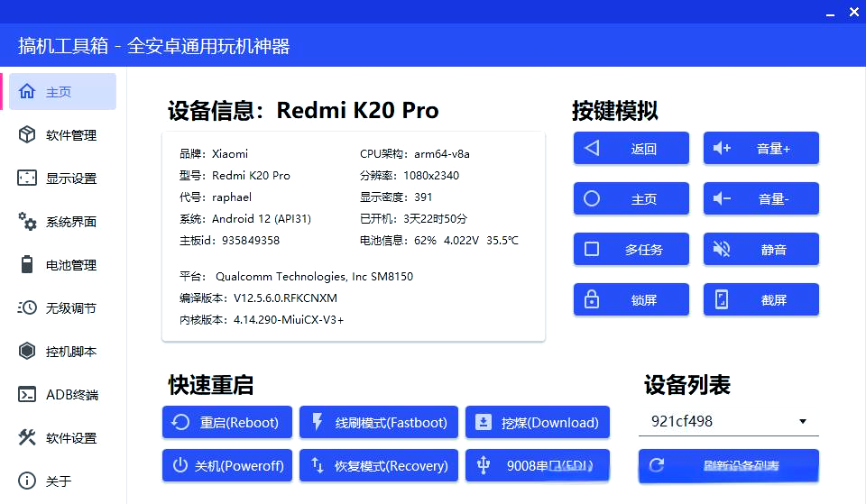866x504 pixels.
Task: Click the 电池信息 62% 4.022V text
Action: coord(439,240)
